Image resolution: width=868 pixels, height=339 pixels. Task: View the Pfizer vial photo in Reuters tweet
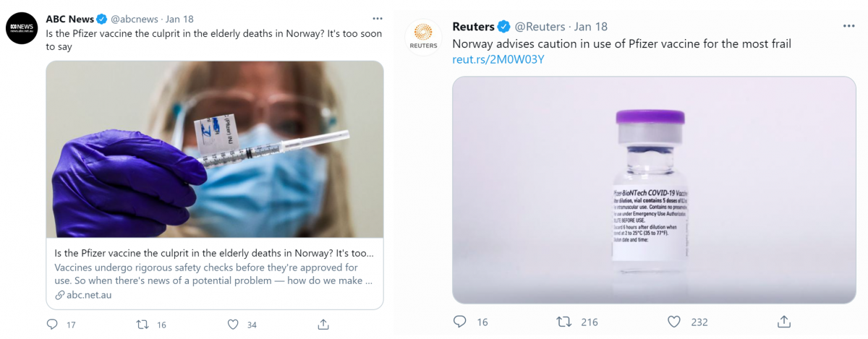coord(654,189)
